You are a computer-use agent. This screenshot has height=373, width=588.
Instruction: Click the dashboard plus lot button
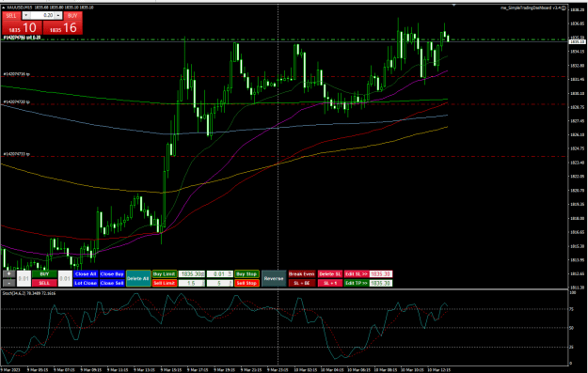[9, 273]
